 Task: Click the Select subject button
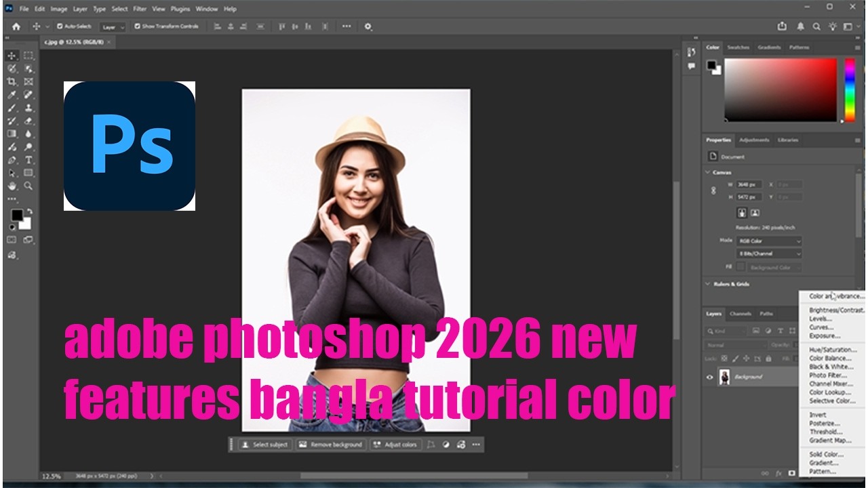pos(265,445)
